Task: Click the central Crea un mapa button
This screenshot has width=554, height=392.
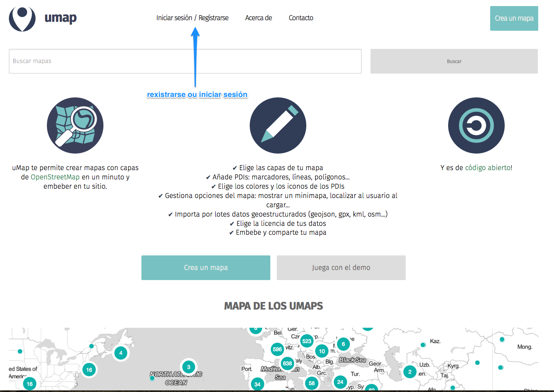Action: tap(205, 267)
